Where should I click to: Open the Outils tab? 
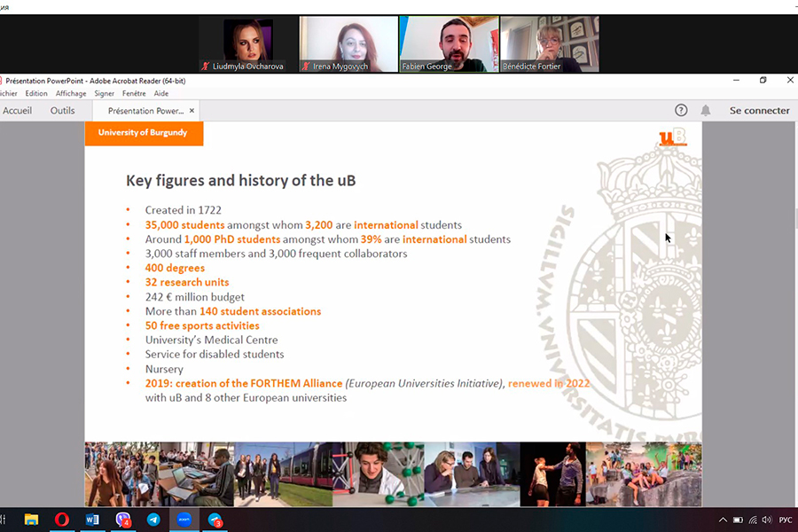[62, 111]
